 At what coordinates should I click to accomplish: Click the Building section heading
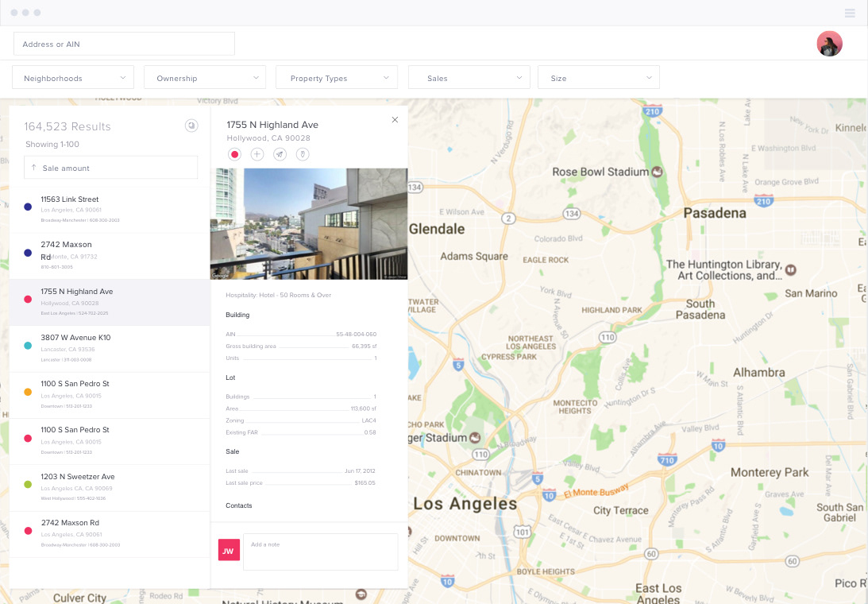pyautogui.click(x=237, y=315)
